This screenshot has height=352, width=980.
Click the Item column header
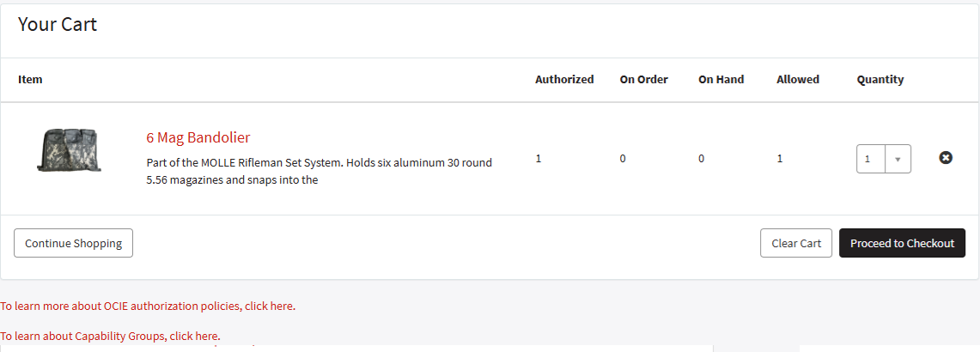30,80
